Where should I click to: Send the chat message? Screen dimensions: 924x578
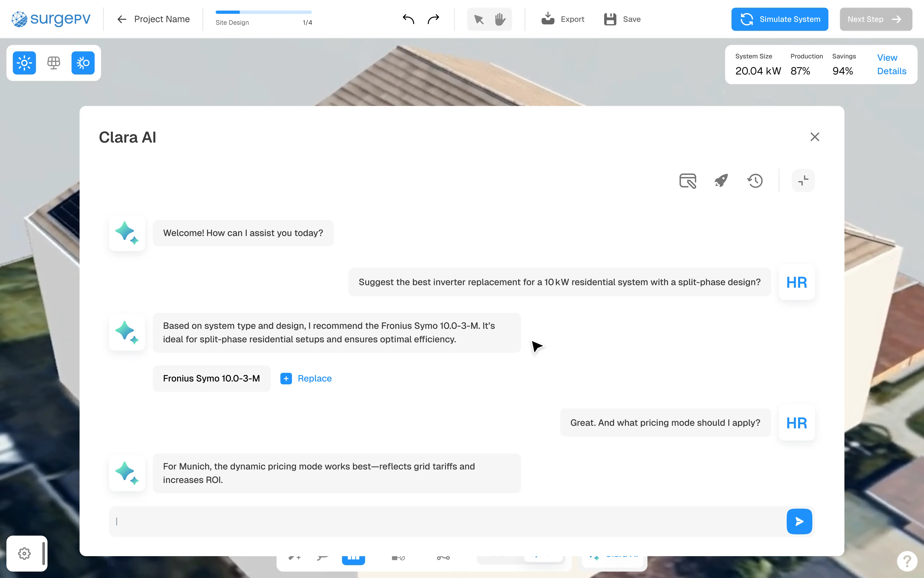(799, 521)
